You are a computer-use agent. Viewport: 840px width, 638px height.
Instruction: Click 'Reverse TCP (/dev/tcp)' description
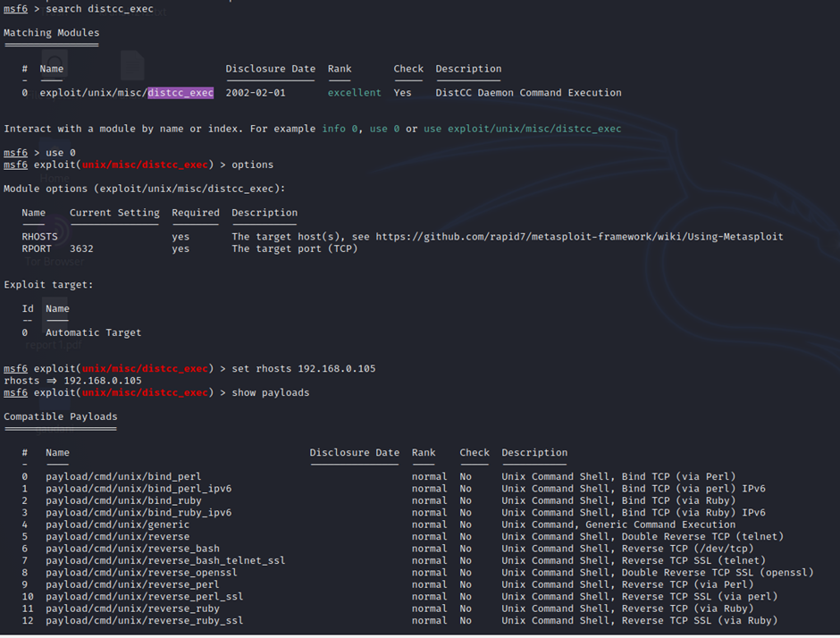pyautogui.click(x=687, y=549)
